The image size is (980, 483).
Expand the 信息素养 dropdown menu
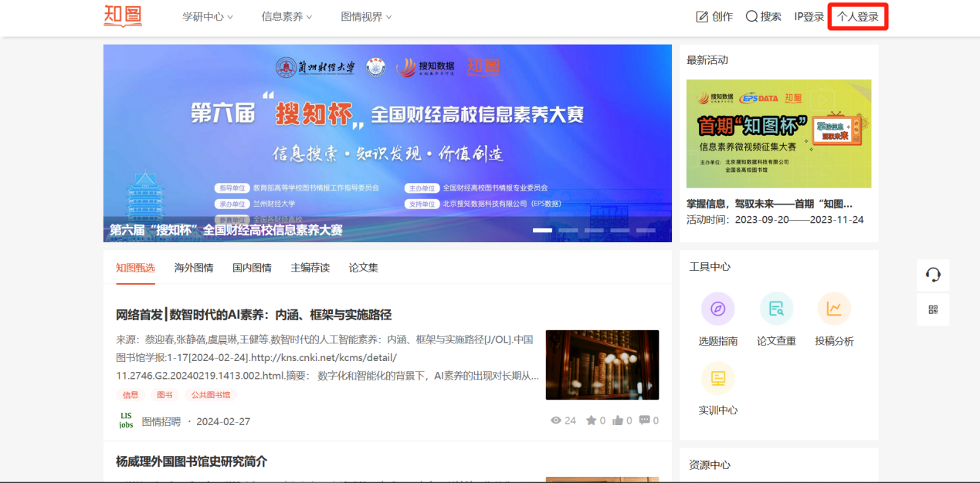(x=287, y=16)
